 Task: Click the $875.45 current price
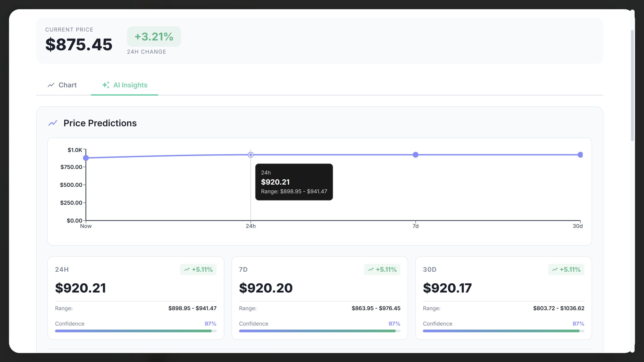[79, 44]
